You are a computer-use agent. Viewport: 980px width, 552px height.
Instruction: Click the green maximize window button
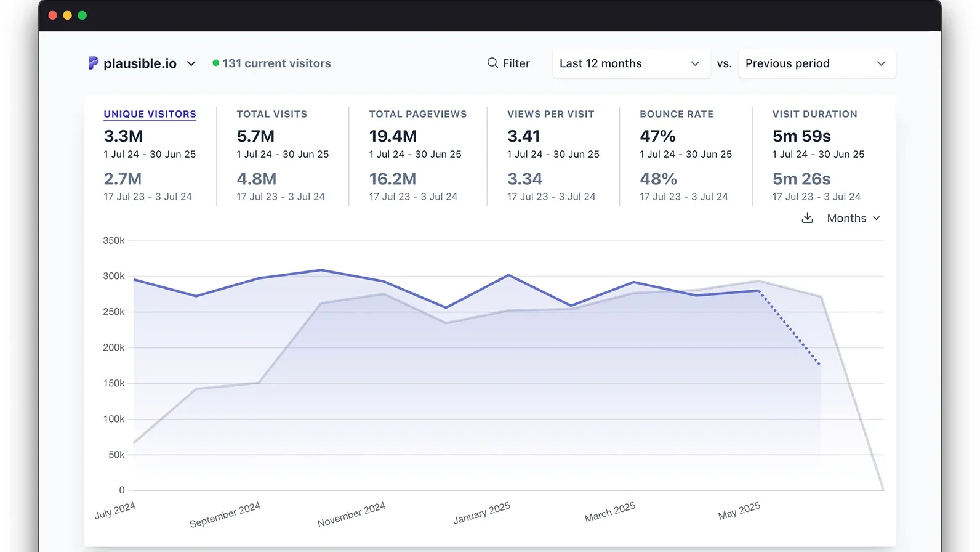82,15
